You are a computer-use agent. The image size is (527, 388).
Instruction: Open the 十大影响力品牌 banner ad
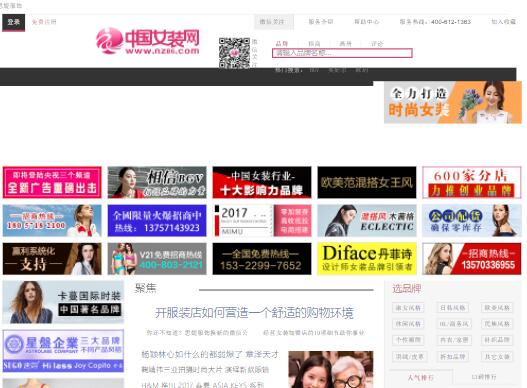pos(261,182)
